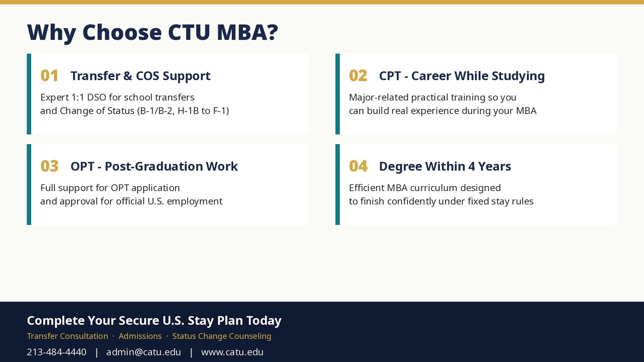Select 'Status Change Counseling' footer text
The height and width of the screenshot is (362, 644).
tap(221, 336)
